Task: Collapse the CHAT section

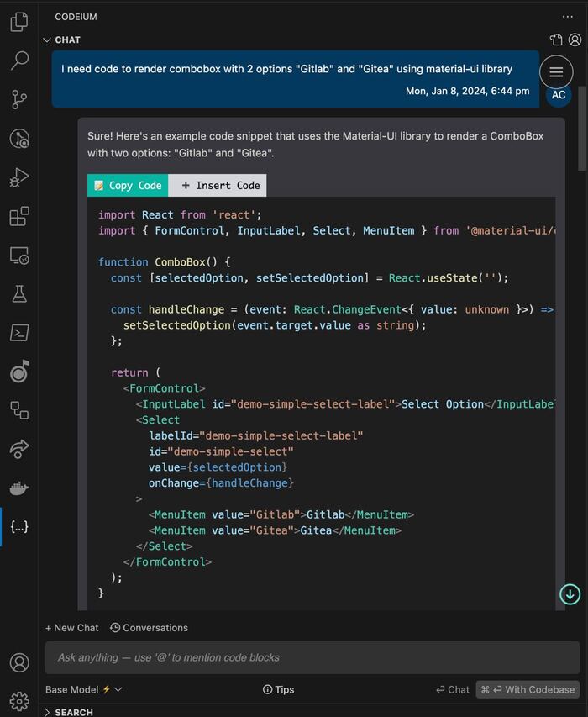Action: (x=48, y=40)
